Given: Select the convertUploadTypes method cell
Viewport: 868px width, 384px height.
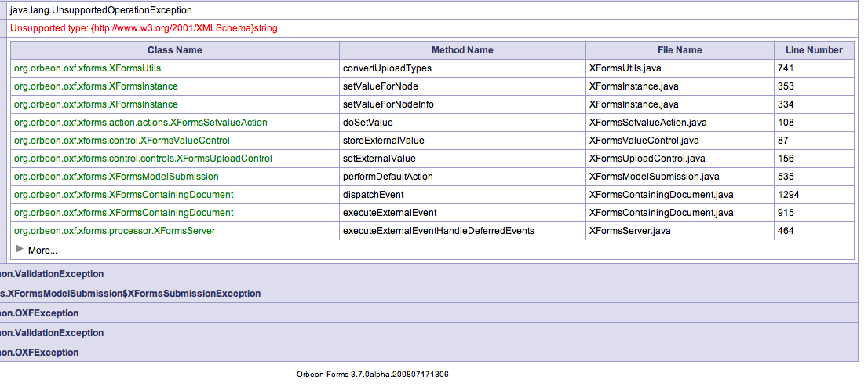Looking at the screenshot, I should (387, 68).
